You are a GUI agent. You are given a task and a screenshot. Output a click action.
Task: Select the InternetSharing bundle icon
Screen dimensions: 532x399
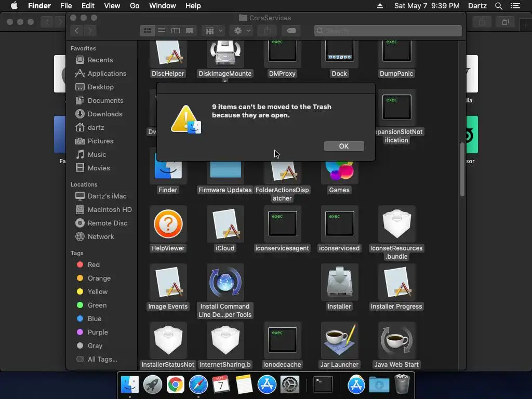225,340
